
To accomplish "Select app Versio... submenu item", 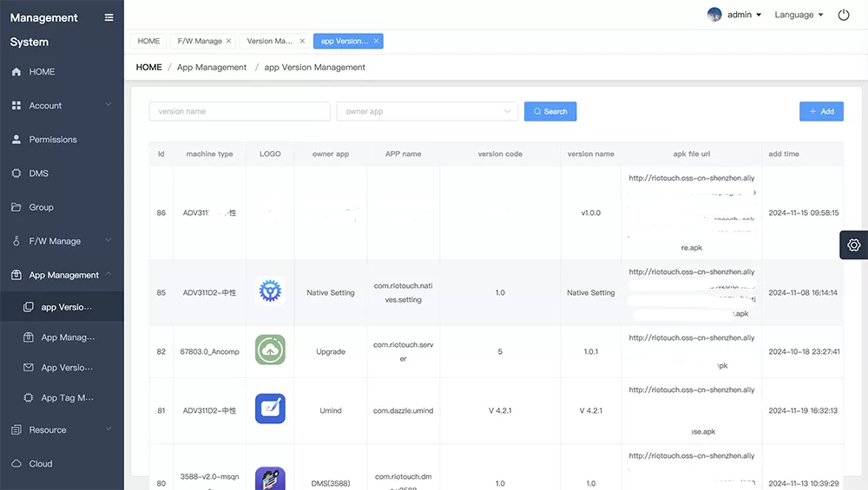I will 62,307.
